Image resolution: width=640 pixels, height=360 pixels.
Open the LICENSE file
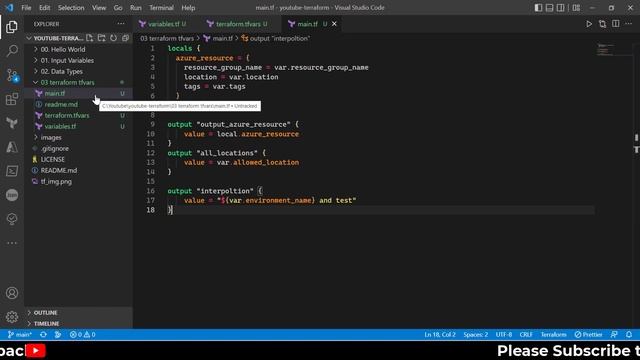tap(79, 160)
